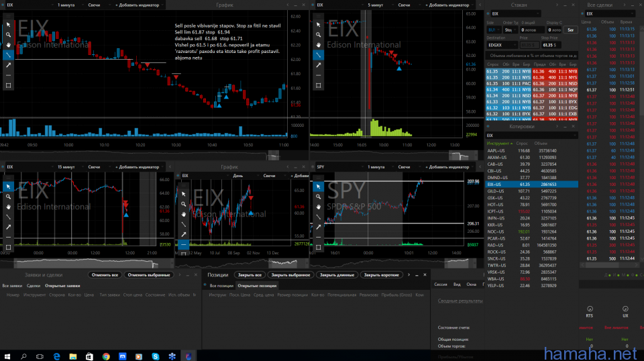
Task: Select the TWTR-US row in the quotes list
Action: pyautogui.click(x=532, y=265)
